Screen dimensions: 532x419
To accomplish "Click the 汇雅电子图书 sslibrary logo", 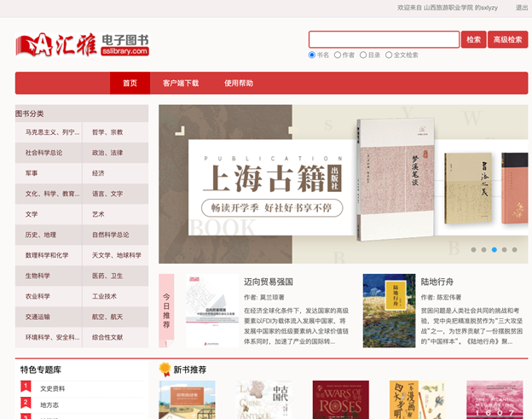I will click(x=83, y=44).
